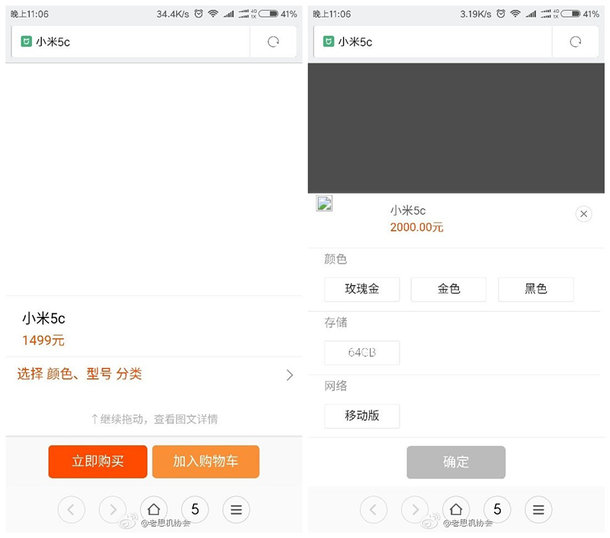Expand 选择 颜色、型号 分类 row chevron
610x538 pixels.
pyautogui.click(x=289, y=375)
